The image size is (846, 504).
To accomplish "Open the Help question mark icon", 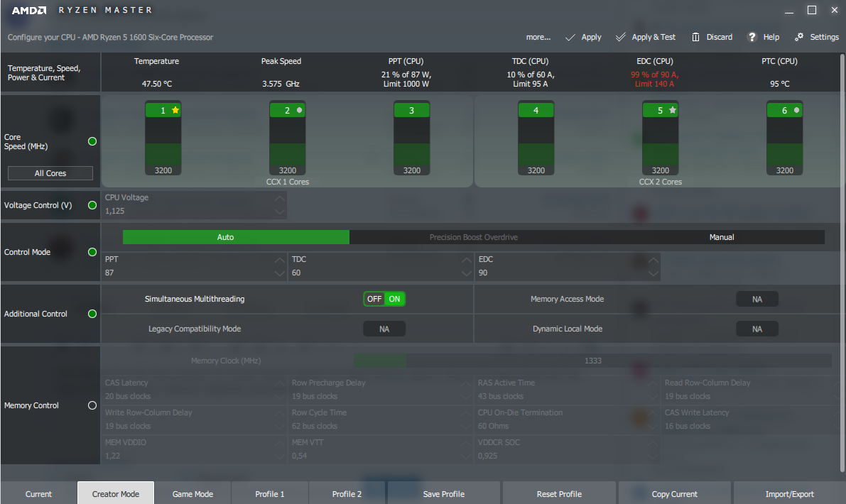I will click(x=752, y=37).
